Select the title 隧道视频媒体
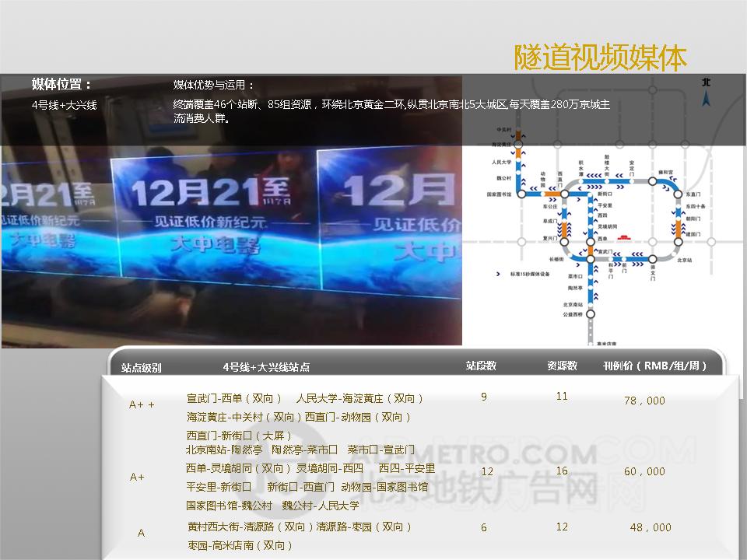This screenshot has height=560, width=747. 600,58
